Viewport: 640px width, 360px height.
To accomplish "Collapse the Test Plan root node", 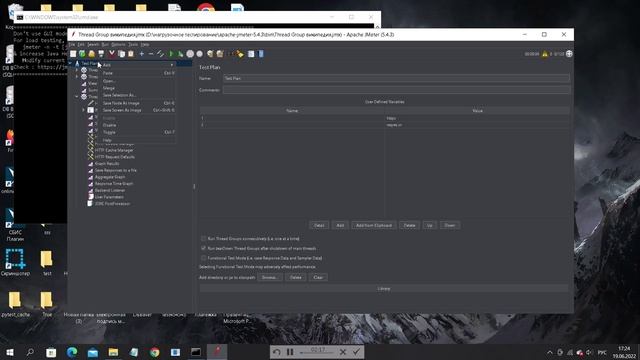I will pos(71,63).
